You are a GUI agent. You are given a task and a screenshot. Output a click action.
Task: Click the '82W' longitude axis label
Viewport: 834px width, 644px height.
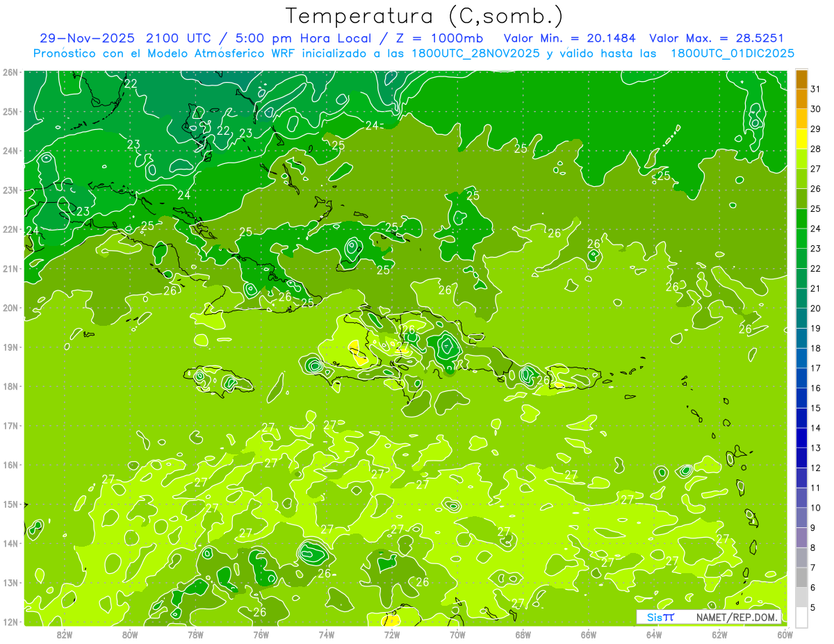pyautogui.click(x=65, y=634)
